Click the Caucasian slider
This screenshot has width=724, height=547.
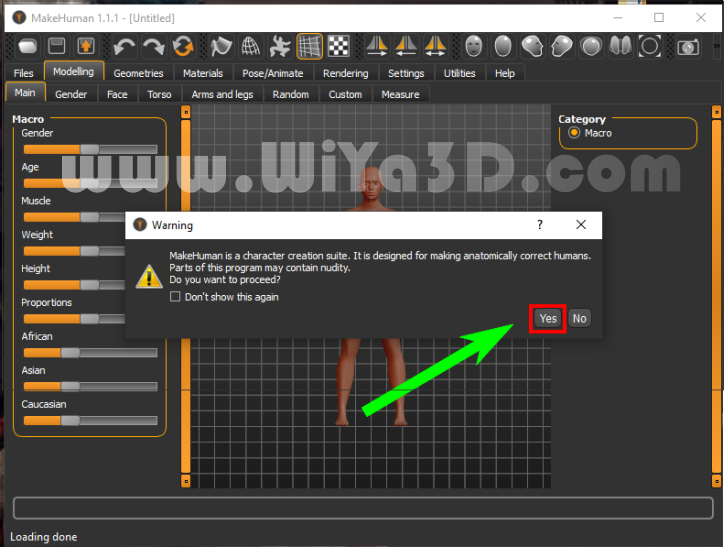pos(90,421)
